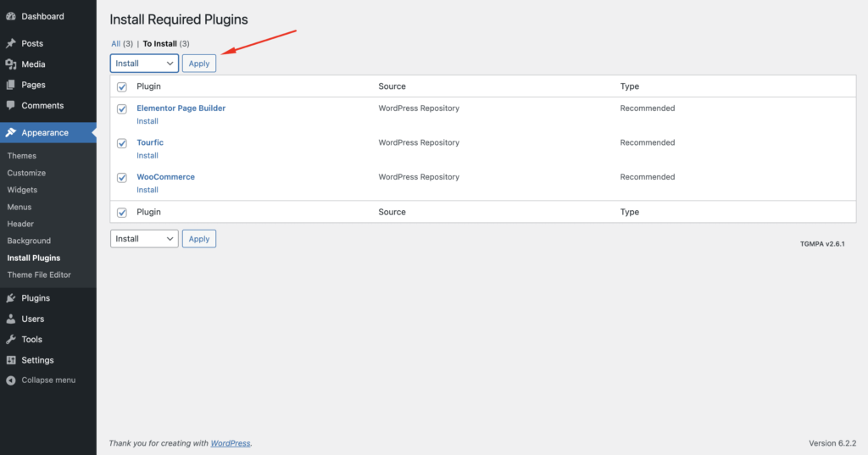Open the WooCommerce plugin link
868x455 pixels.
click(x=165, y=176)
